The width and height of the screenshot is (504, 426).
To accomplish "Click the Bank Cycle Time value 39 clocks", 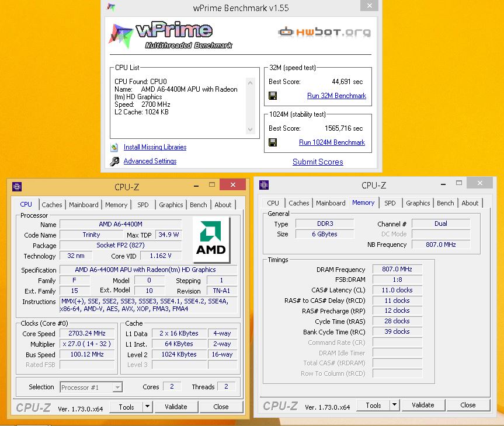I will tap(397, 331).
